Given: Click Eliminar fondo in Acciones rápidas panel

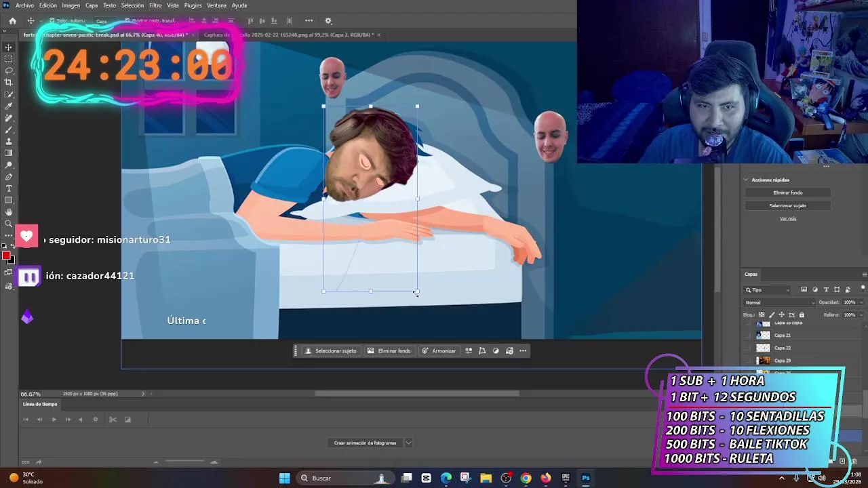Looking at the screenshot, I should [788, 192].
